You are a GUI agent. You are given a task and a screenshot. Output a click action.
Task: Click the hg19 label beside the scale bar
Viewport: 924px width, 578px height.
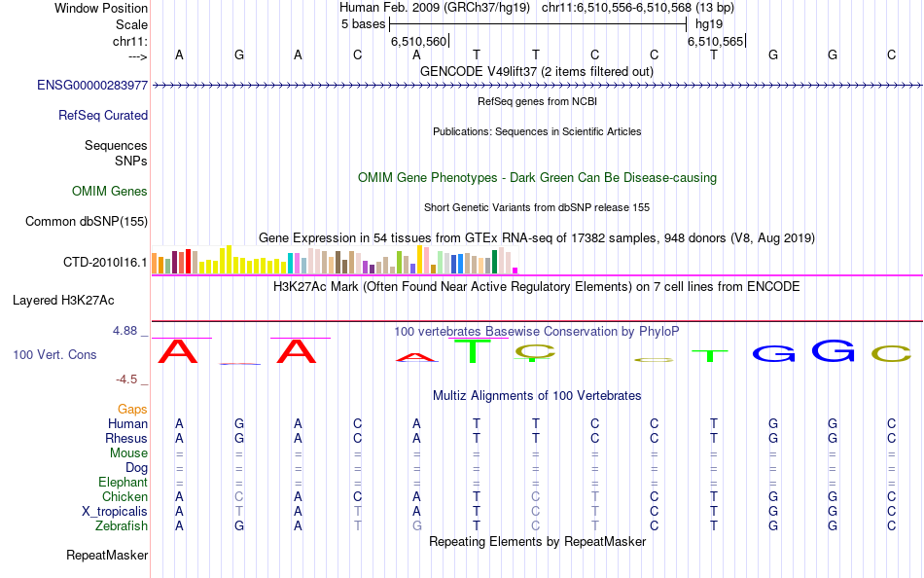709,24
